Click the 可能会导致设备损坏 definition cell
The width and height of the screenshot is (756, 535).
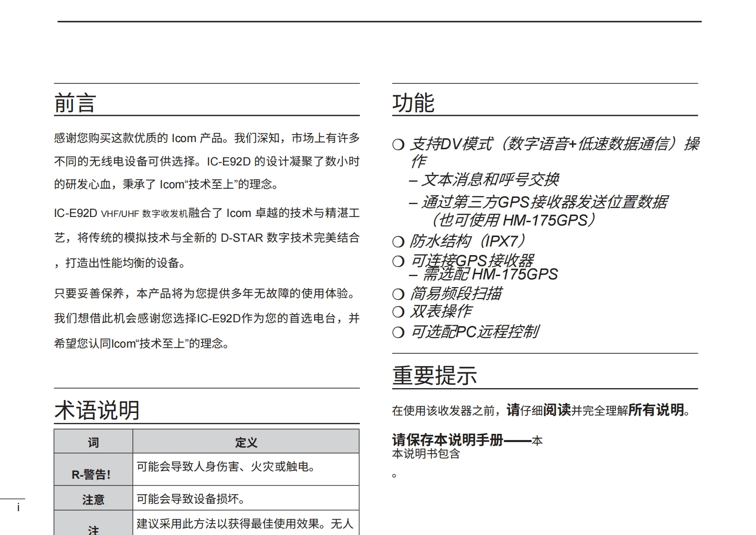point(191,499)
